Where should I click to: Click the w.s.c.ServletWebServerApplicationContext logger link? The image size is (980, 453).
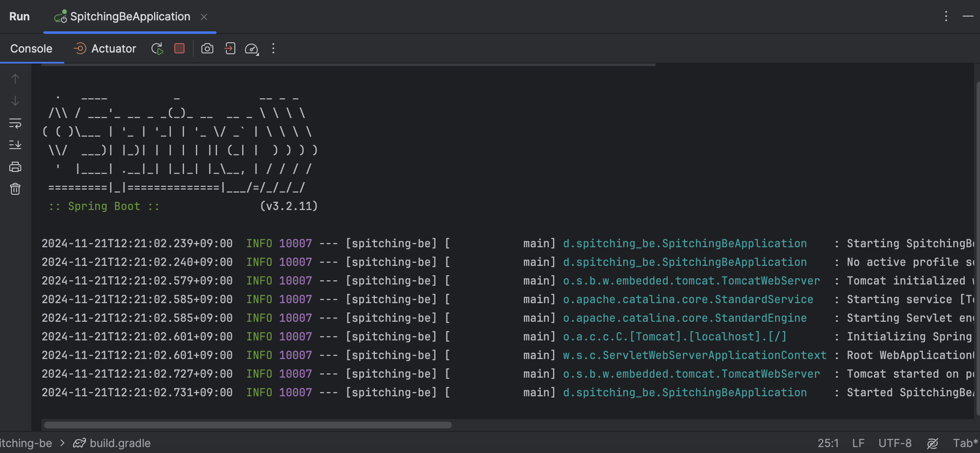pos(694,355)
